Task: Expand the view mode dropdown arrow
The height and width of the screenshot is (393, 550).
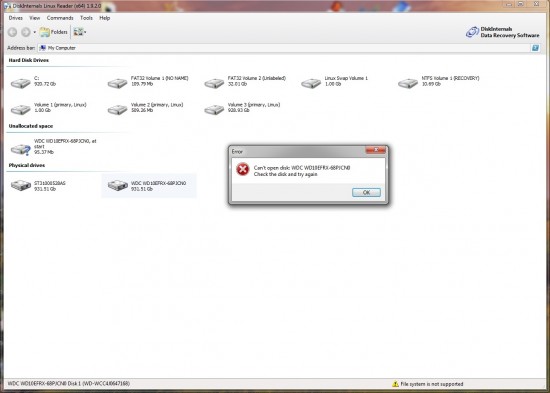Action: coord(85,32)
